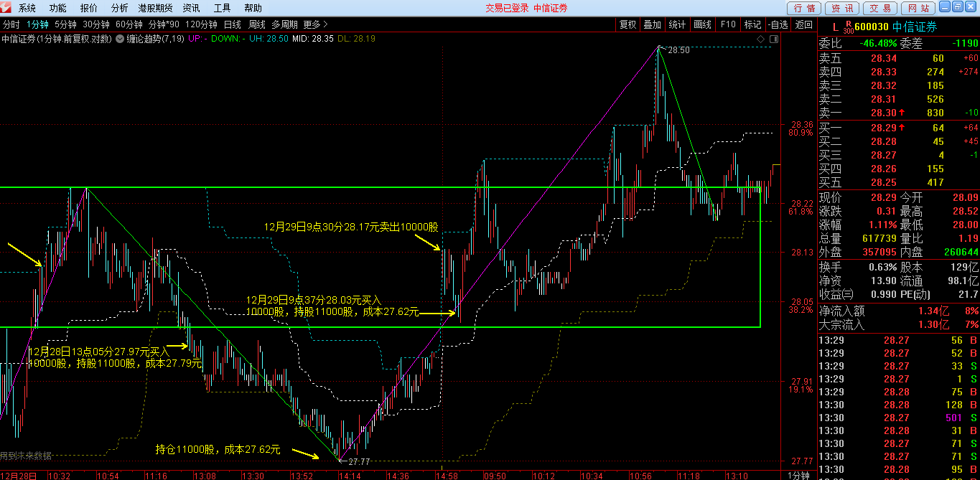This screenshot has height=480, width=980.
Task: Click the R300 marker icon
Action: click(849, 28)
